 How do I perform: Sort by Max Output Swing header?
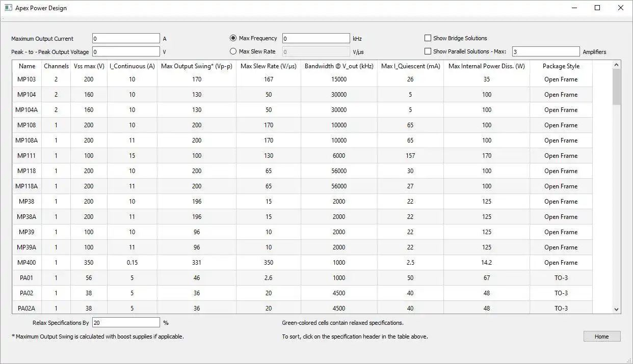(x=197, y=66)
